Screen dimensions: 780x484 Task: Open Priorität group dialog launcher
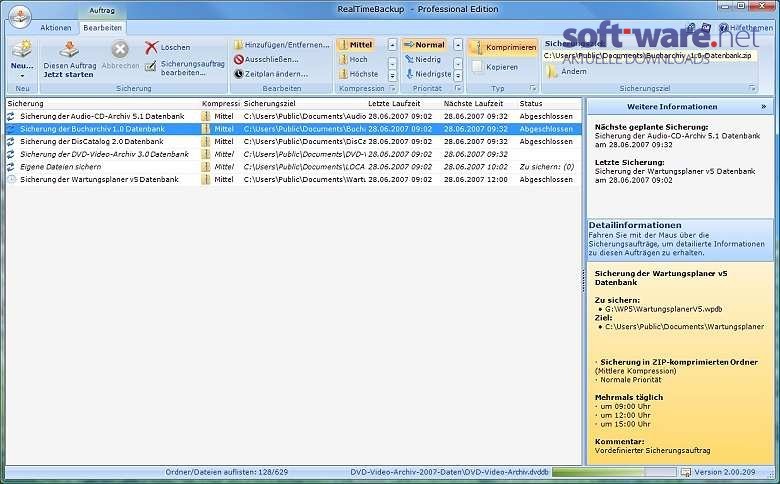pos(458,88)
